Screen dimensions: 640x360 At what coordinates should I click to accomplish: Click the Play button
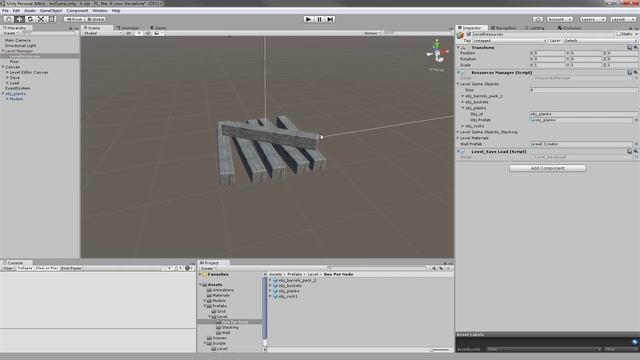click(309, 19)
